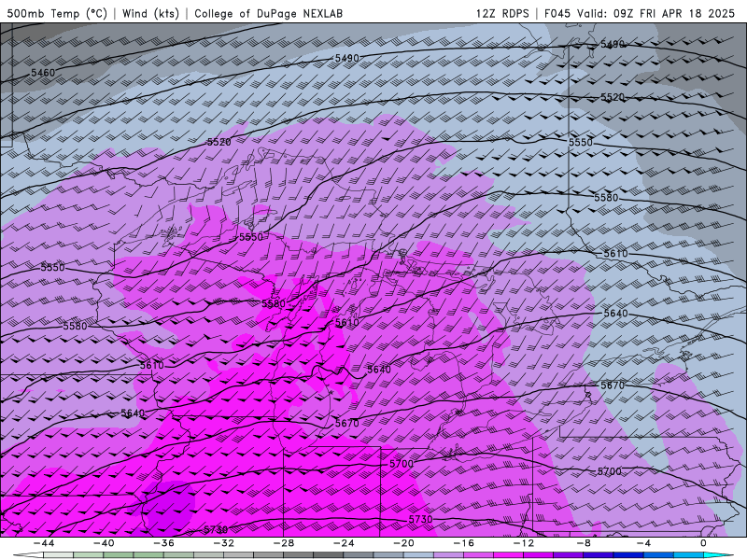Click the 'F045' forecast hour text
747x560 pixels.
click(x=557, y=13)
